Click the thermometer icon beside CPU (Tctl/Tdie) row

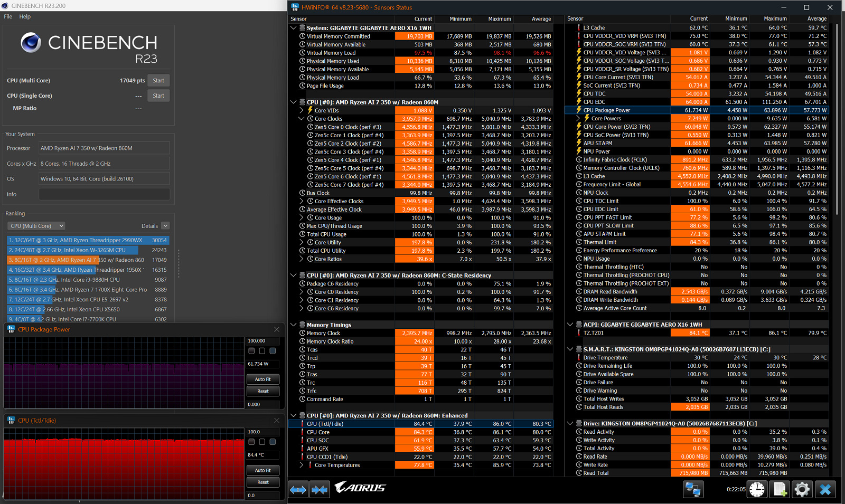coord(302,424)
